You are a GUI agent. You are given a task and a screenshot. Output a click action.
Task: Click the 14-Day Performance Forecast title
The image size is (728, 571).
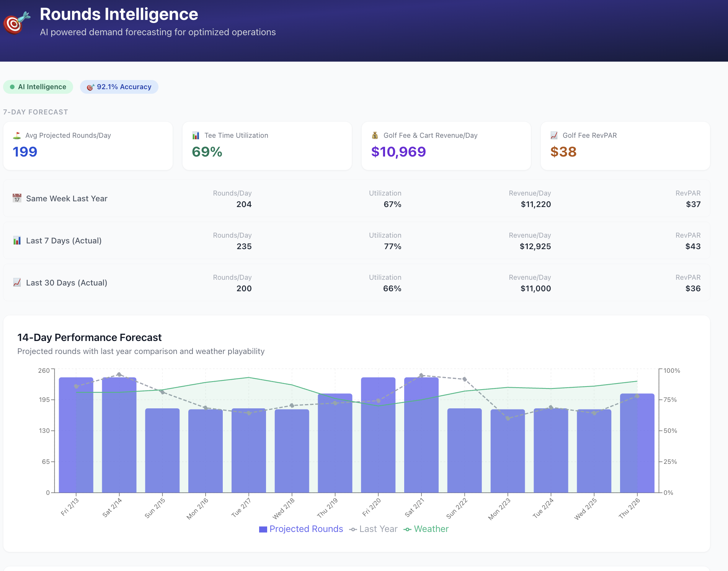90,338
